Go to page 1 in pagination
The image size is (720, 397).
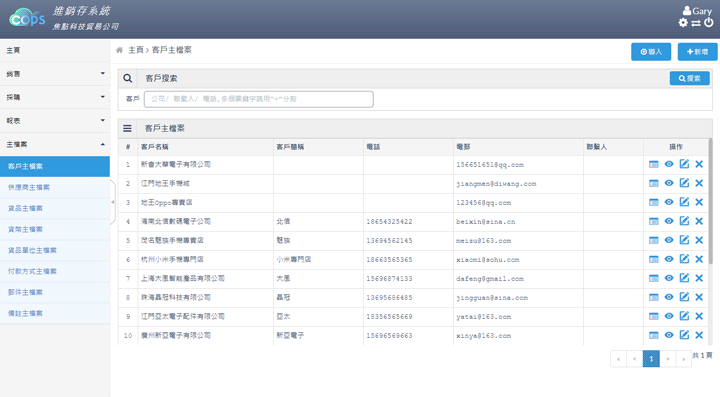pyautogui.click(x=651, y=359)
